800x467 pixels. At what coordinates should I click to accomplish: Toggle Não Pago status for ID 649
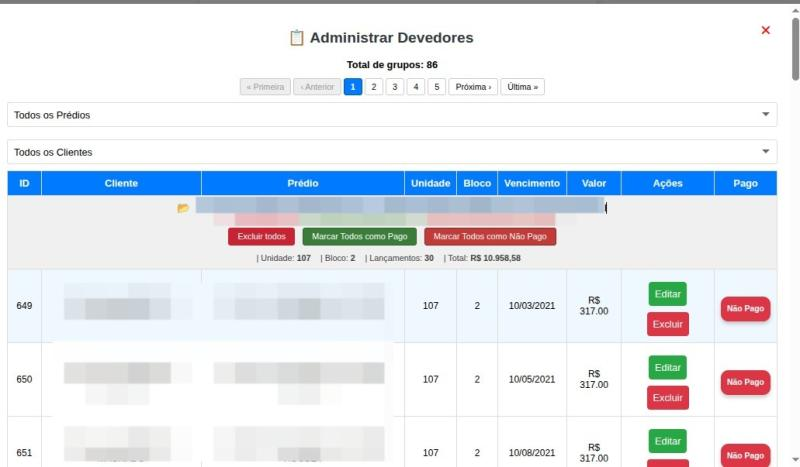click(x=745, y=309)
